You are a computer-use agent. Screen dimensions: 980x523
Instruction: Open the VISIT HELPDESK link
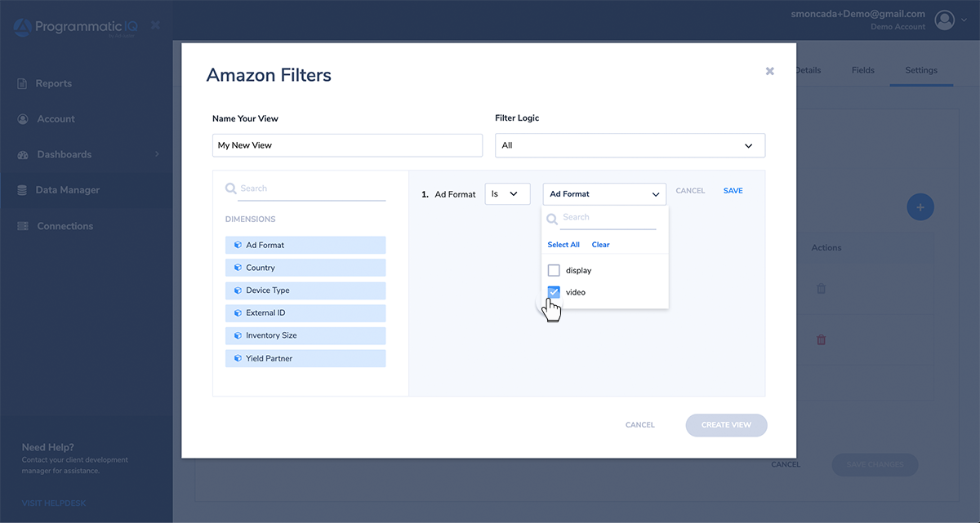[x=54, y=503]
